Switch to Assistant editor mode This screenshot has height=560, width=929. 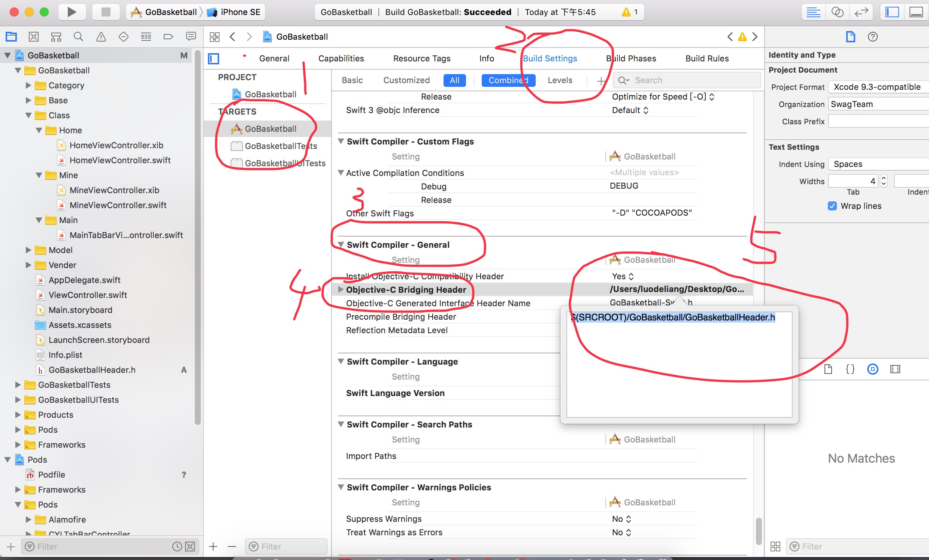tap(837, 12)
